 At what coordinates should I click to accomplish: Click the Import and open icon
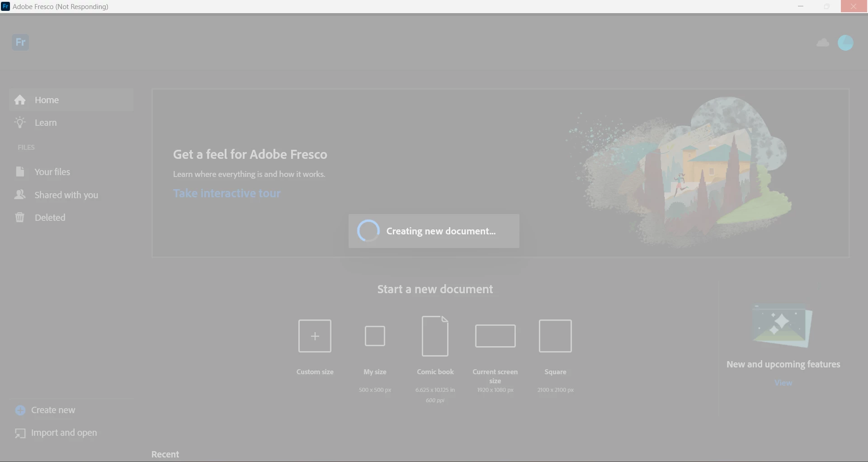[x=20, y=433]
